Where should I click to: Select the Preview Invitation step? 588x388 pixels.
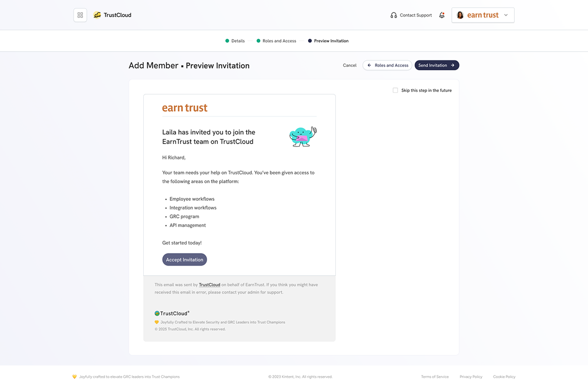click(328, 41)
